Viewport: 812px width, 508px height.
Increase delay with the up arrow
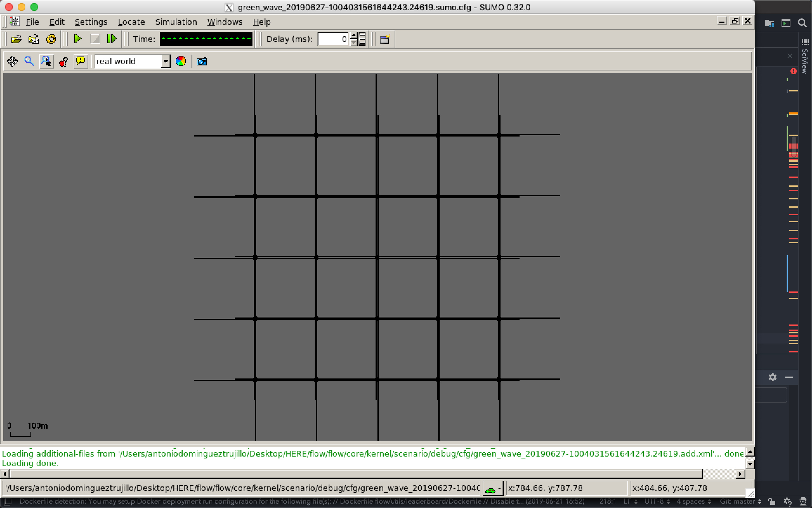click(354, 35)
